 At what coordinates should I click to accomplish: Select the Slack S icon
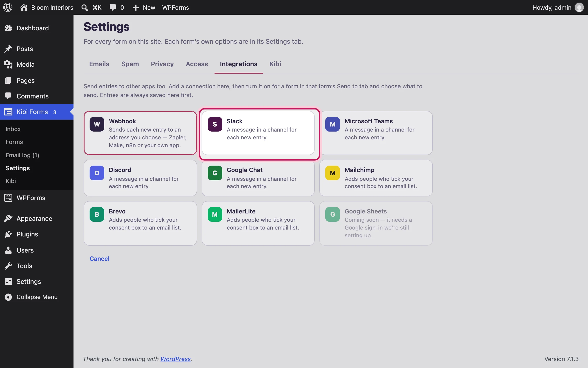pyautogui.click(x=215, y=124)
